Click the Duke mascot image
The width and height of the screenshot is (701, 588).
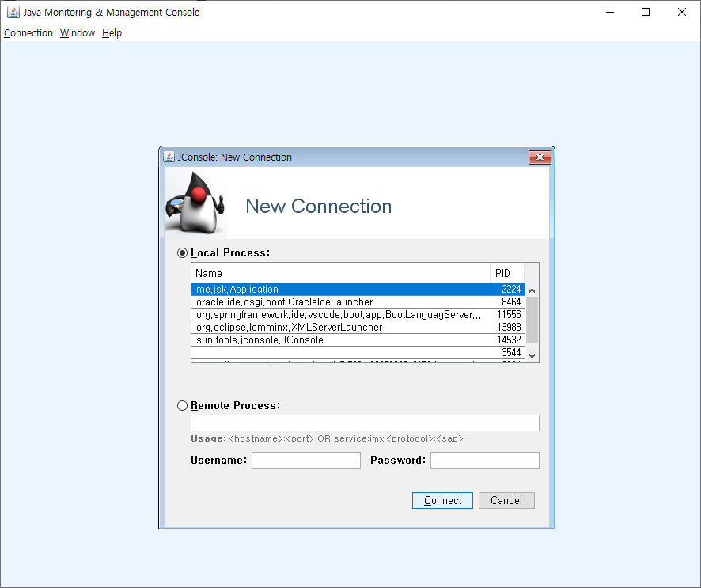coord(195,203)
